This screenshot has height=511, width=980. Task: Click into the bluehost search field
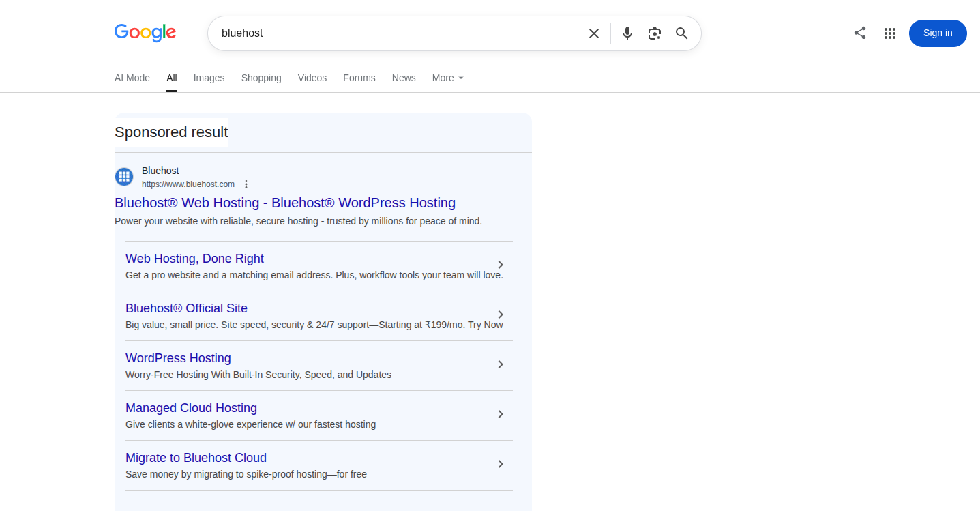click(x=399, y=33)
